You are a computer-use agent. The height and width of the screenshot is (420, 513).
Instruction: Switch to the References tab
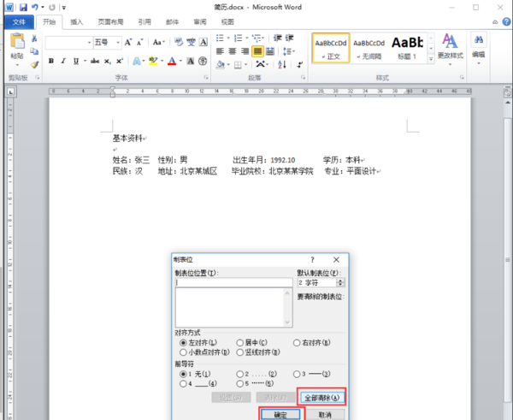coord(144,22)
